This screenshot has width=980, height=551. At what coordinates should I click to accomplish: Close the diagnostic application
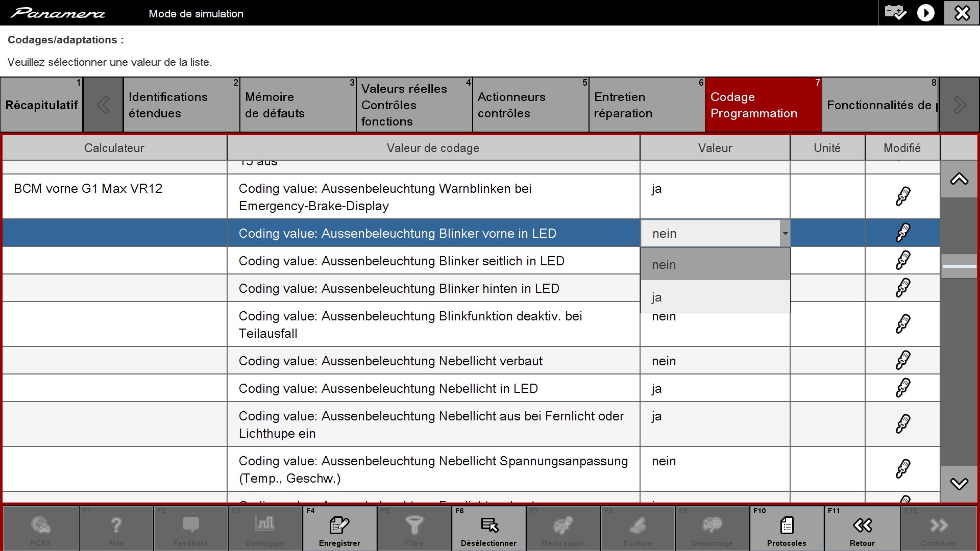962,13
